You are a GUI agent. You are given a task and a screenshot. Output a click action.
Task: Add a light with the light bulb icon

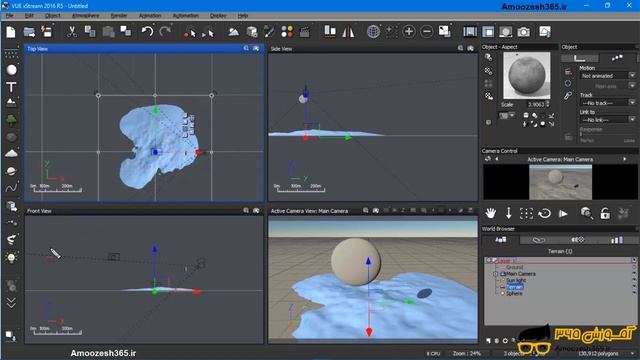tap(11, 258)
